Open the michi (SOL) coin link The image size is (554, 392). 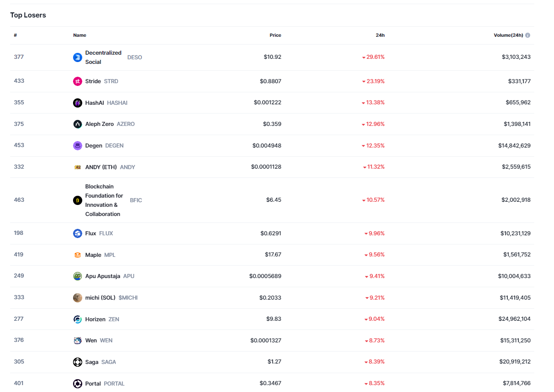coord(101,298)
